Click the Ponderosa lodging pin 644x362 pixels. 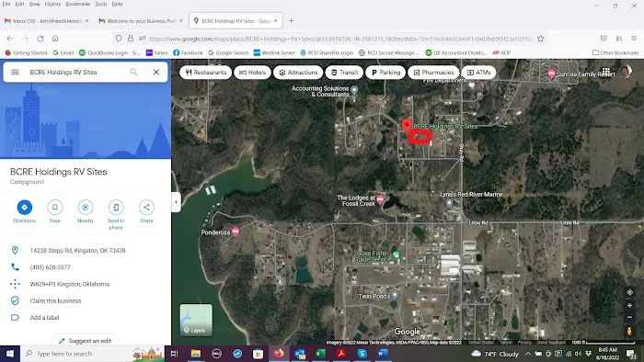(x=236, y=232)
